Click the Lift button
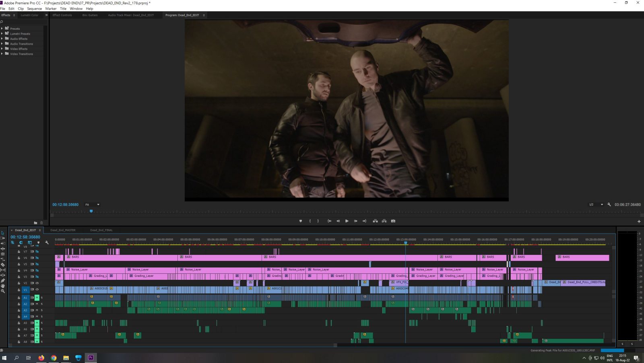This screenshot has height=363, width=644. pyautogui.click(x=375, y=221)
